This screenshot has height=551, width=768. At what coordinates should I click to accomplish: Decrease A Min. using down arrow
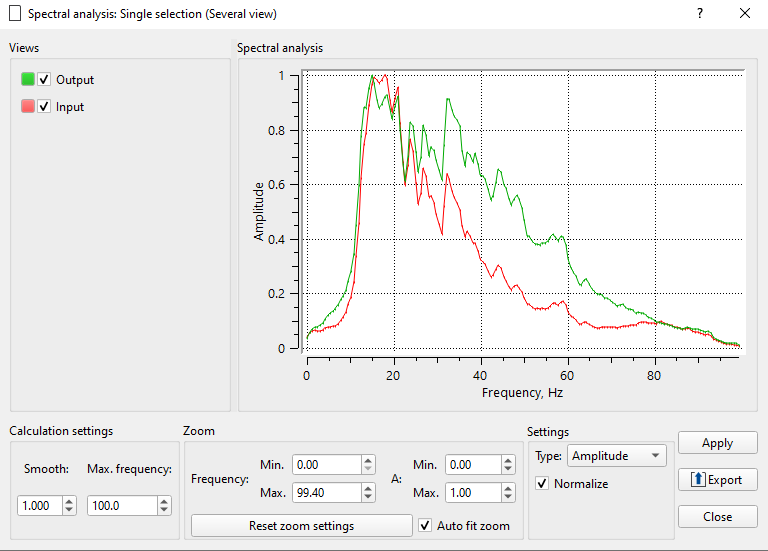click(x=508, y=469)
